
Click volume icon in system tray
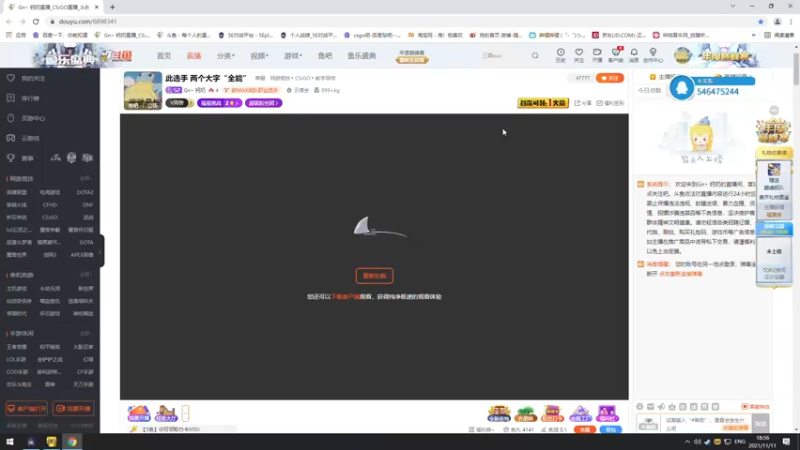click(697, 442)
